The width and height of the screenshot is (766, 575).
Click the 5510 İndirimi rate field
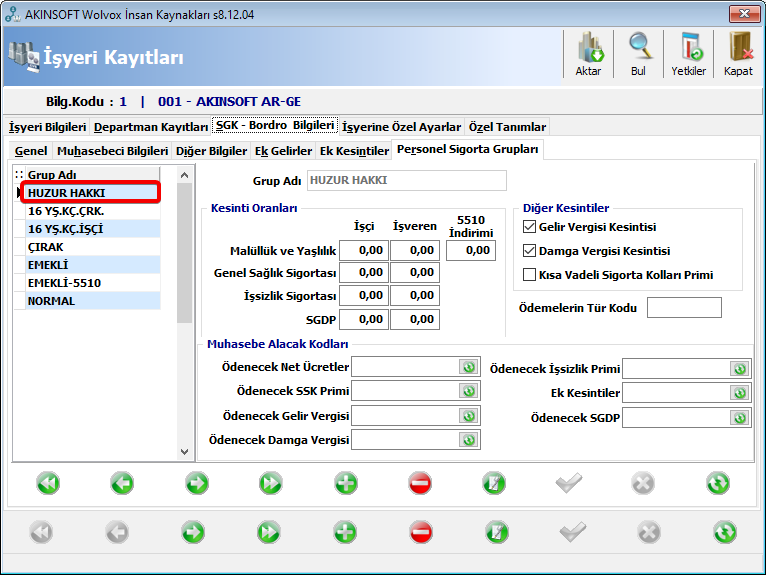(x=471, y=251)
